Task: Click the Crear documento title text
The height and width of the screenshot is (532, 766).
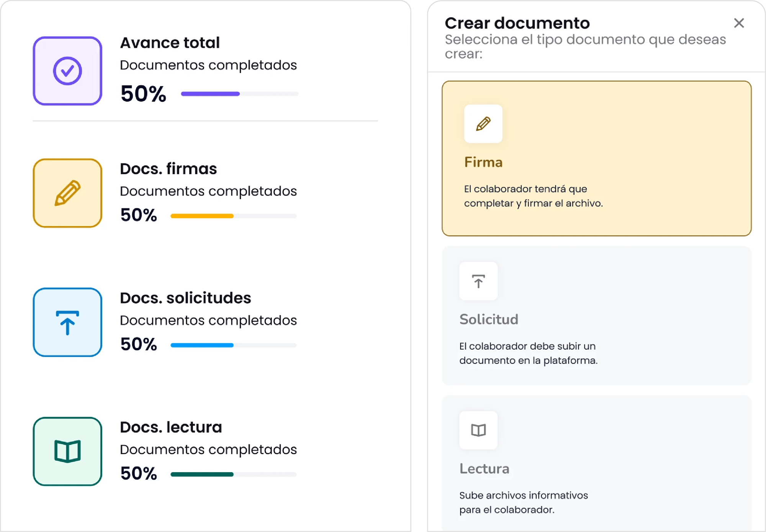Action: click(517, 23)
